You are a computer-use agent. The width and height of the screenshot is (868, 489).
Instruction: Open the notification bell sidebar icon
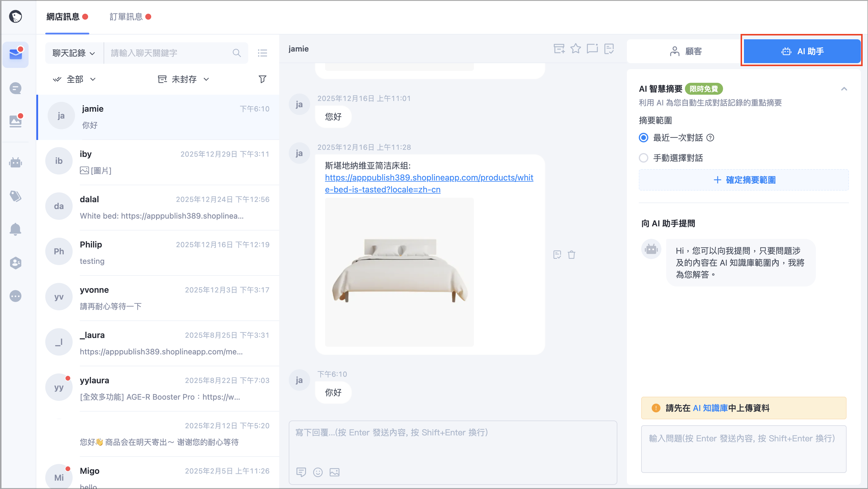coord(15,229)
